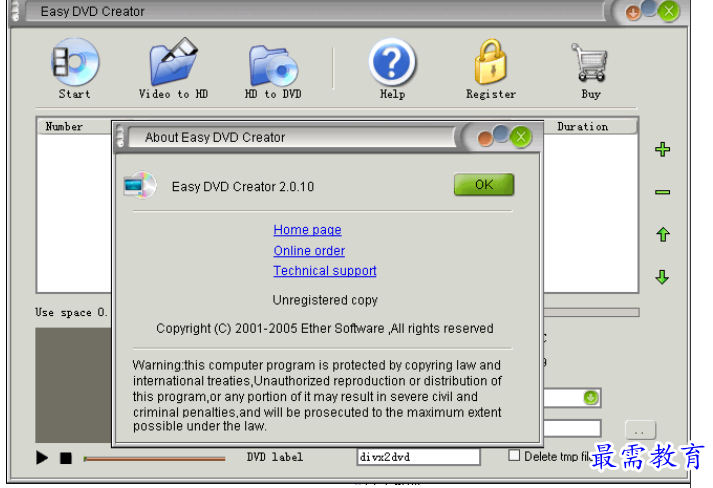Image resolution: width=713 pixels, height=488 pixels.
Task: Add a file with the green plus icon
Action: pyautogui.click(x=663, y=149)
